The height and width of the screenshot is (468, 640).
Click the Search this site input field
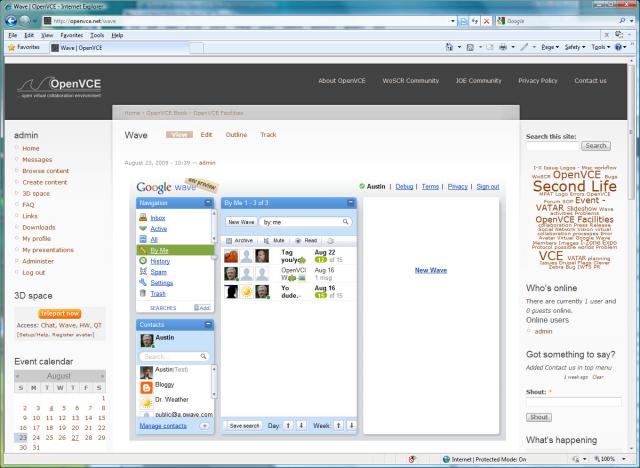pyautogui.click(x=553, y=146)
